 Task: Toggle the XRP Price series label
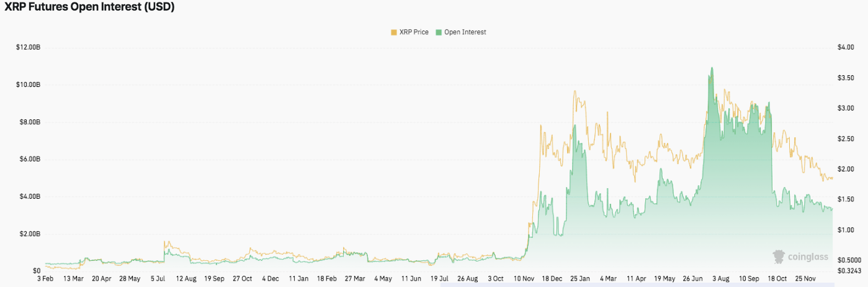click(414, 32)
